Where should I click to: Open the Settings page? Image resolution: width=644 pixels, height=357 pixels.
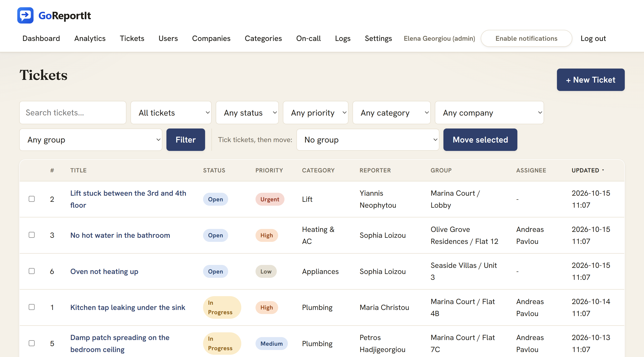pyautogui.click(x=378, y=38)
